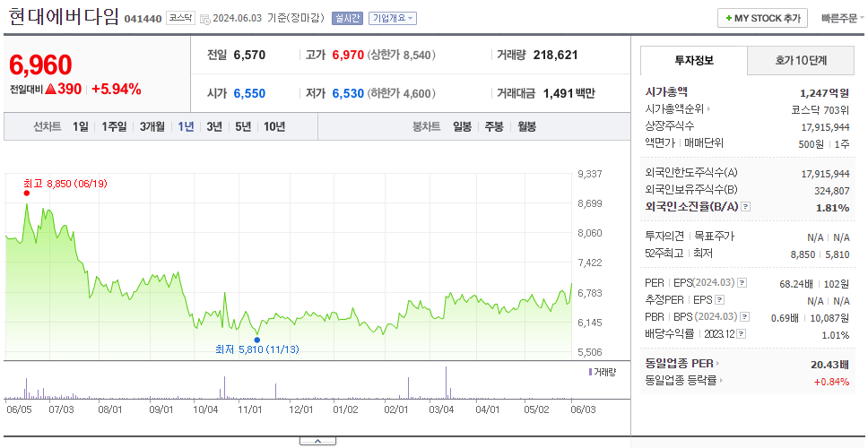Click the change rate +5.94%
Viewport: 868px width, 448px height.
117,89
